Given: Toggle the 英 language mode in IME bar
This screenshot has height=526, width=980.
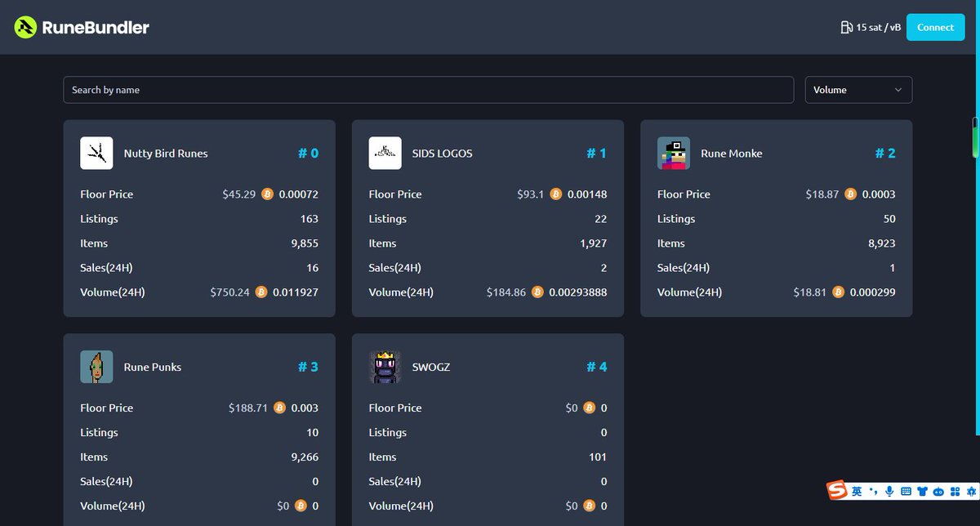Looking at the screenshot, I should point(857,492).
